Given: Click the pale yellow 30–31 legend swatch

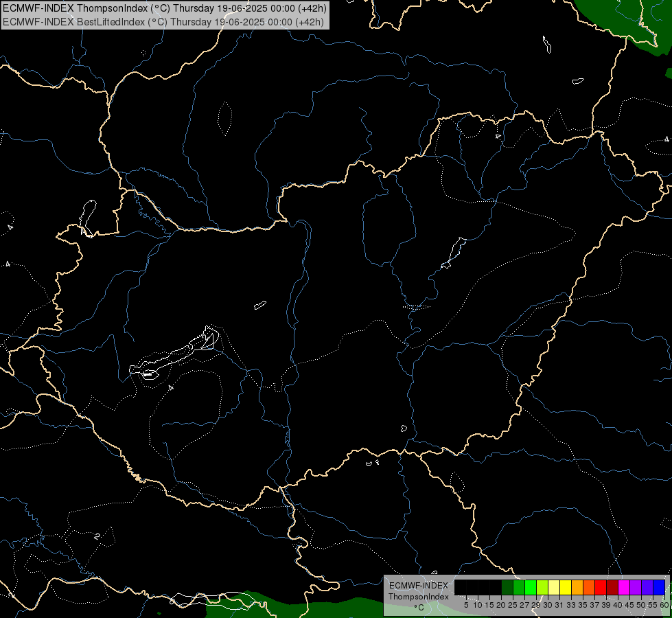Looking at the screenshot, I should tap(554, 588).
